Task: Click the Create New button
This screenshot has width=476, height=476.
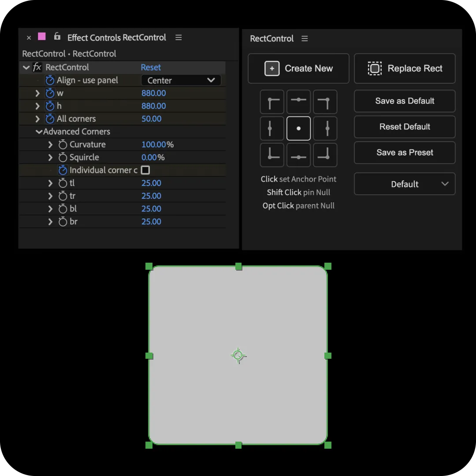Action: [x=298, y=69]
